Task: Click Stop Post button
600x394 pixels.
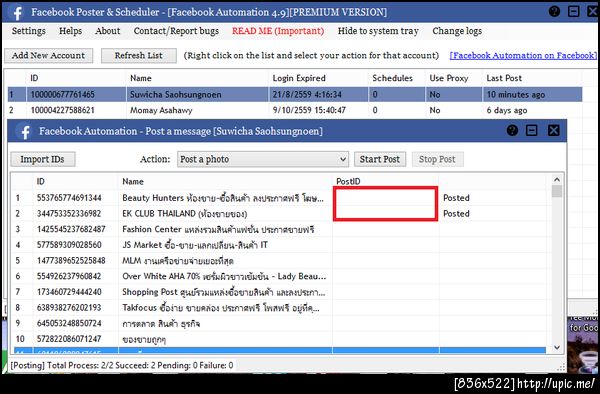Action: 437,159
